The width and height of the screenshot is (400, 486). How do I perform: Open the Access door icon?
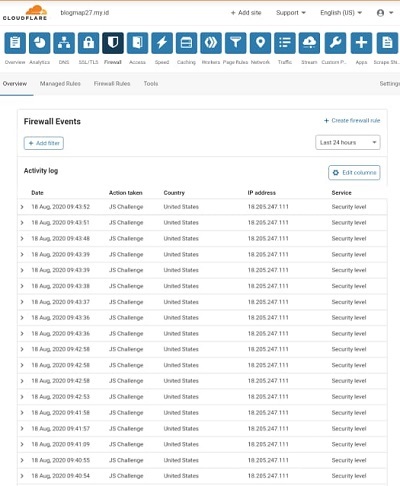click(137, 43)
